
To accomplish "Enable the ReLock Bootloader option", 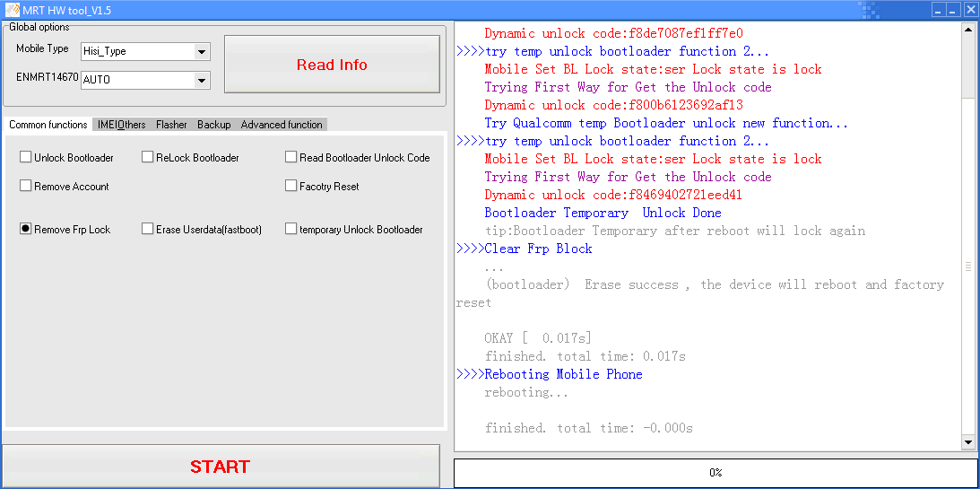I will point(147,158).
